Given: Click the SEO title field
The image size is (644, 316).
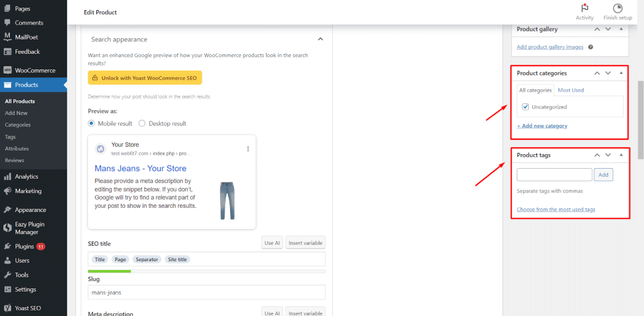Looking at the screenshot, I should tap(206, 259).
